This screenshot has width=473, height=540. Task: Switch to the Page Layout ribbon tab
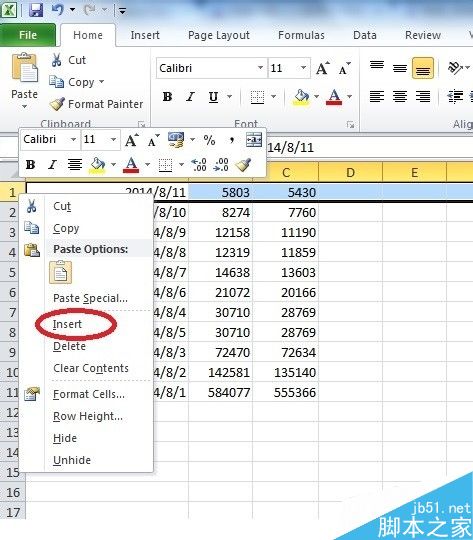point(219,35)
